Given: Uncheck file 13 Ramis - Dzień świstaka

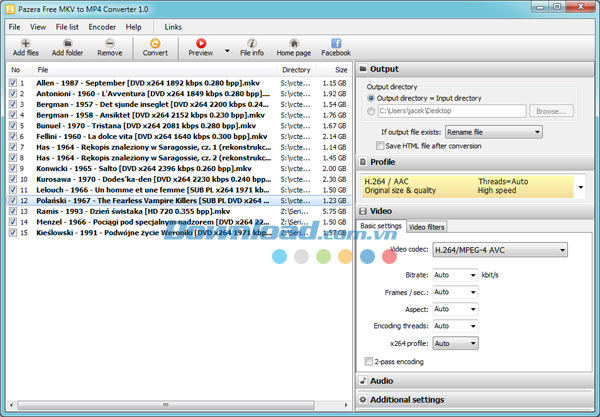Looking at the screenshot, I should (13, 211).
